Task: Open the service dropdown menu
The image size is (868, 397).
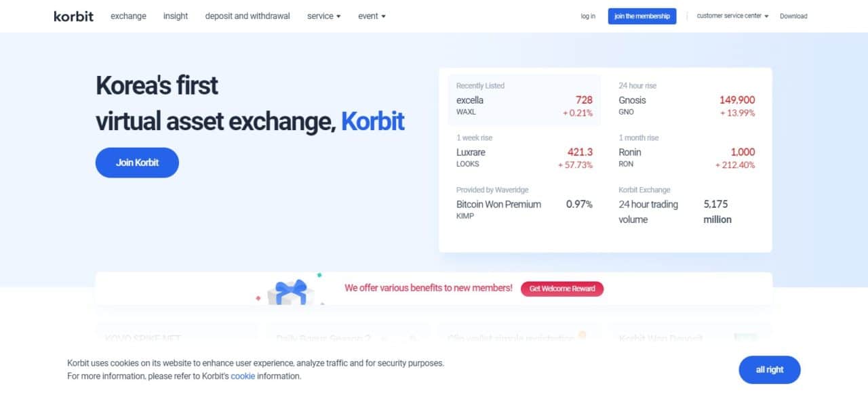Action: (323, 16)
